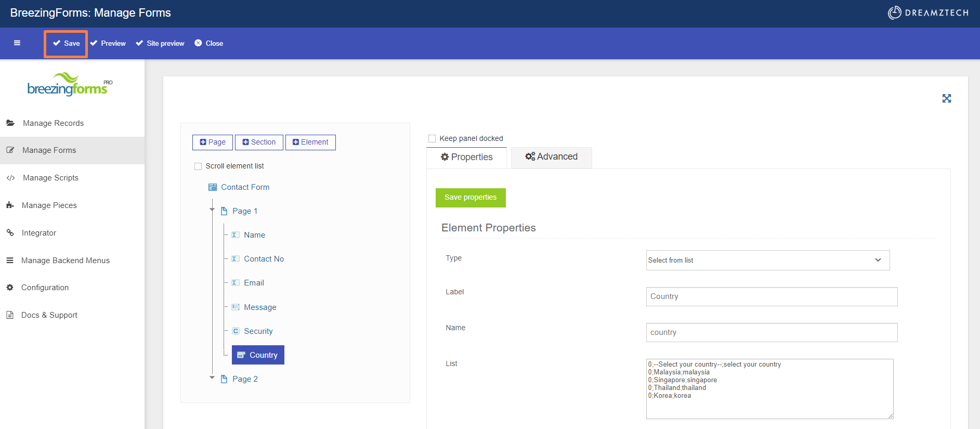Screen dimensions: 980x429
Task: Enable Scroll element list checkbox
Action: pos(198,166)
